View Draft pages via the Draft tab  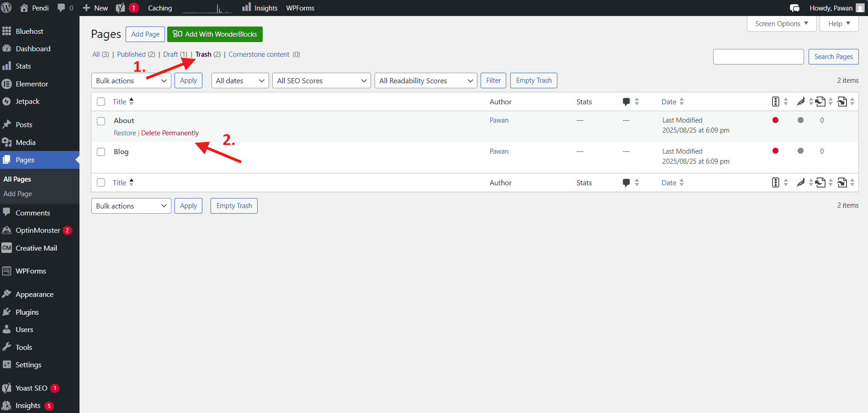[170, 54]
